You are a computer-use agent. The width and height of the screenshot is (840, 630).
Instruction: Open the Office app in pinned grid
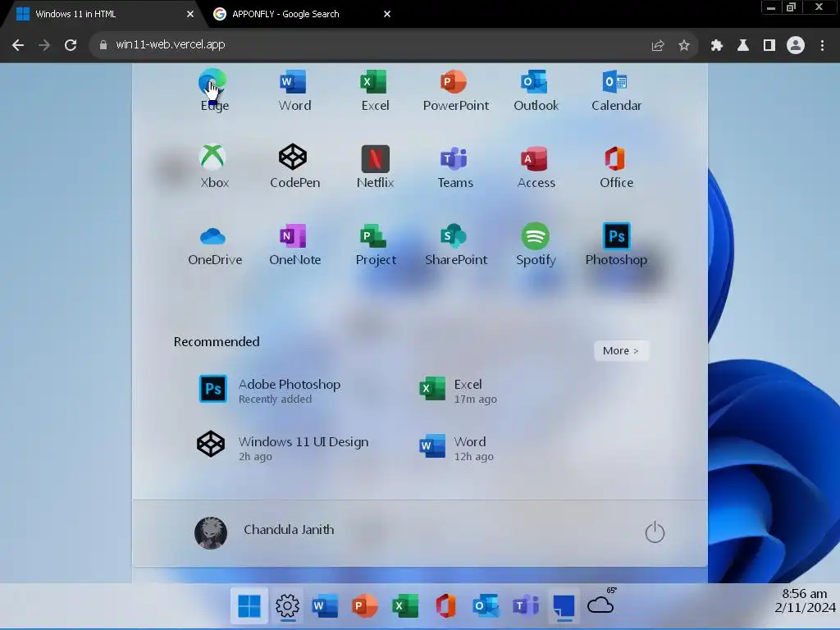616,167
